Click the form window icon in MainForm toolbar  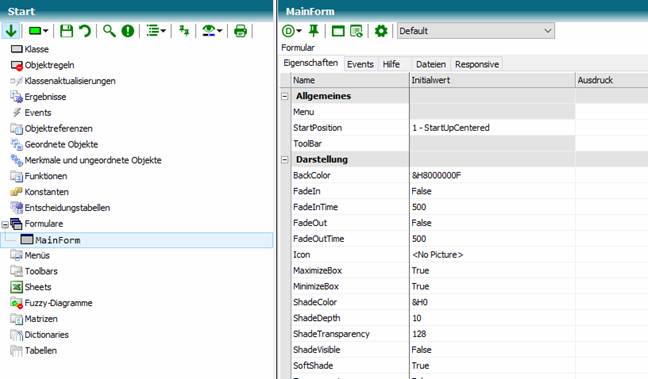pyautogui.click(x=338, y=31)
